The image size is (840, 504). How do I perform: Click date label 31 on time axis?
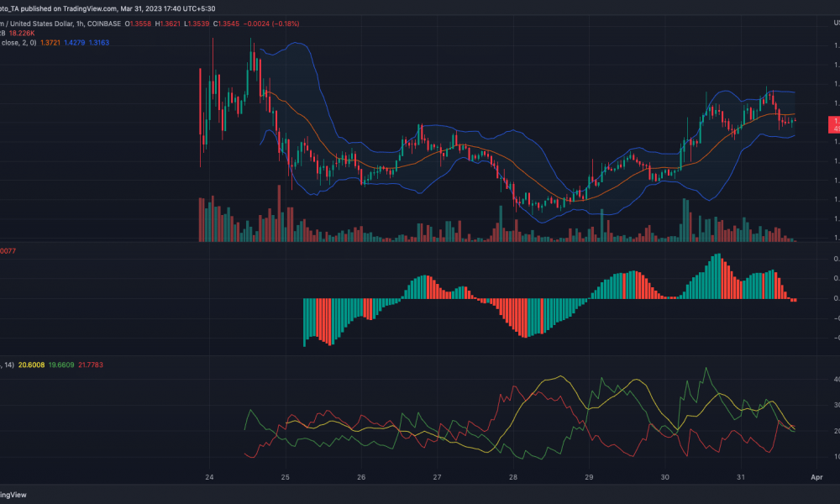(x=741, y=476)
